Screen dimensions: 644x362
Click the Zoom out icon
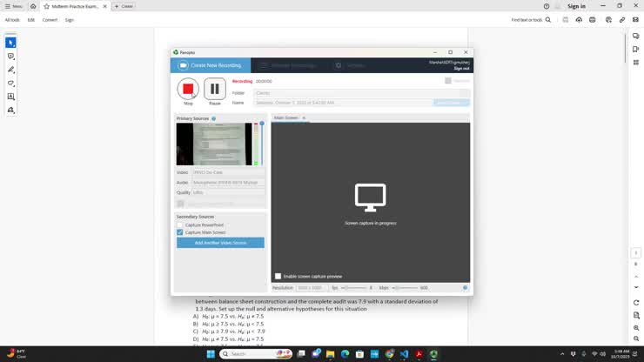pos(636,339)
